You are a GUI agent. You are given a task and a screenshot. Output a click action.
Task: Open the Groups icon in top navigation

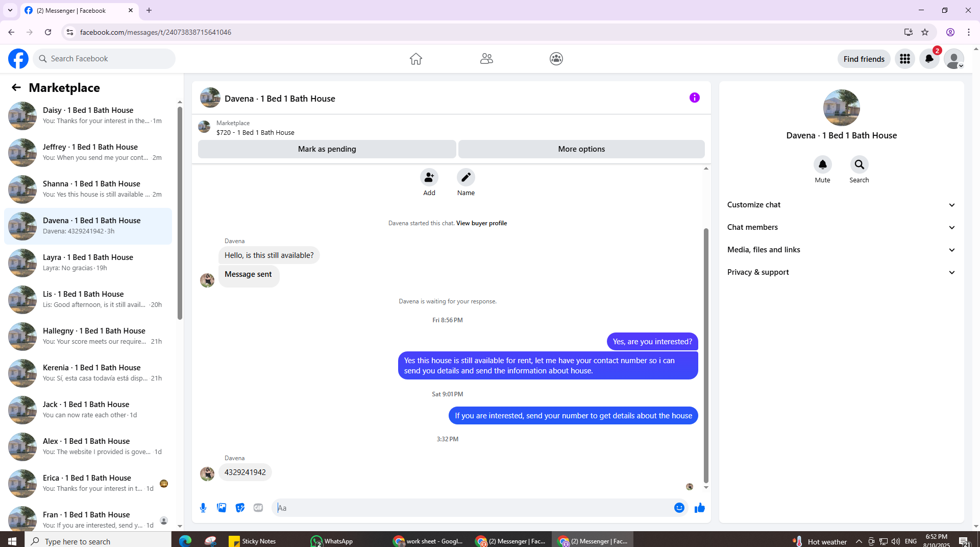click(x=556, y=59)
